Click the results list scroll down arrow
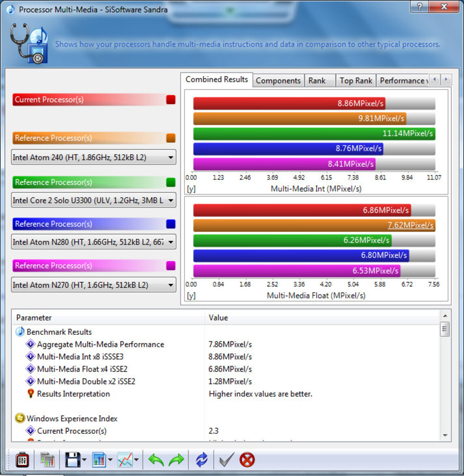464x476 pixels. (445, 435)
